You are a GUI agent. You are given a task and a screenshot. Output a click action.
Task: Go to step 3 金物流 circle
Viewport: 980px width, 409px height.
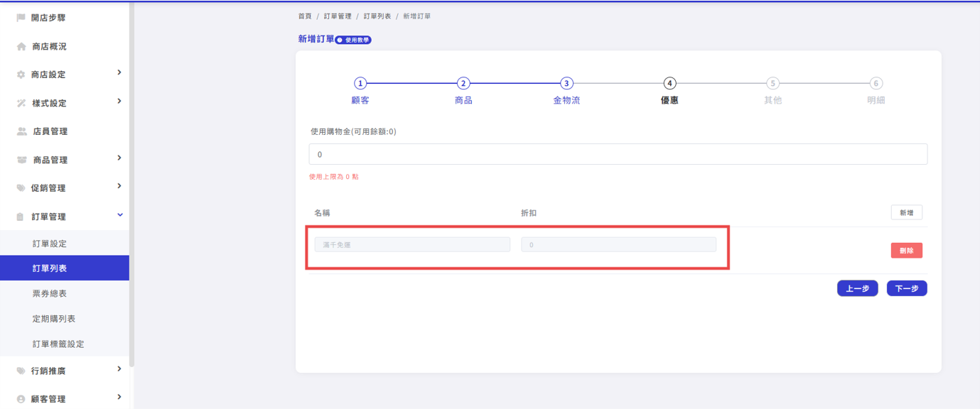(x=566, y=83)
